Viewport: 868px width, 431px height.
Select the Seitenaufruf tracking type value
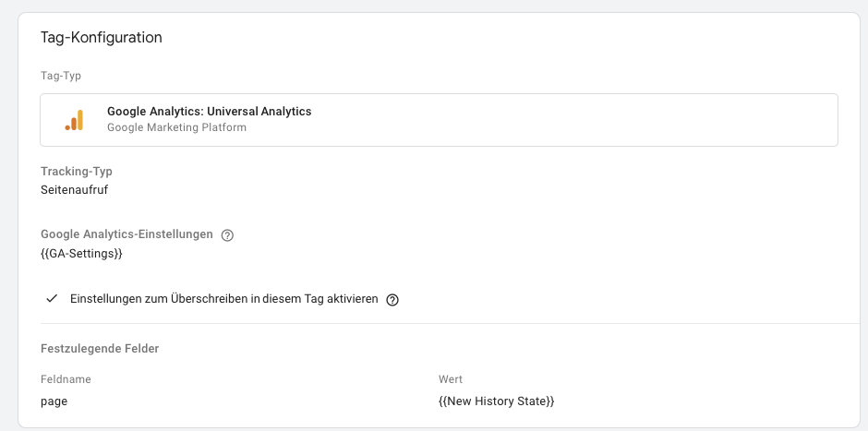pos(74,190)
